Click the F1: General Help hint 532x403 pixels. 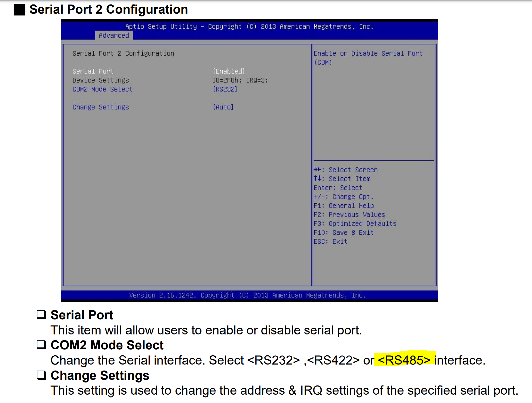344,206
